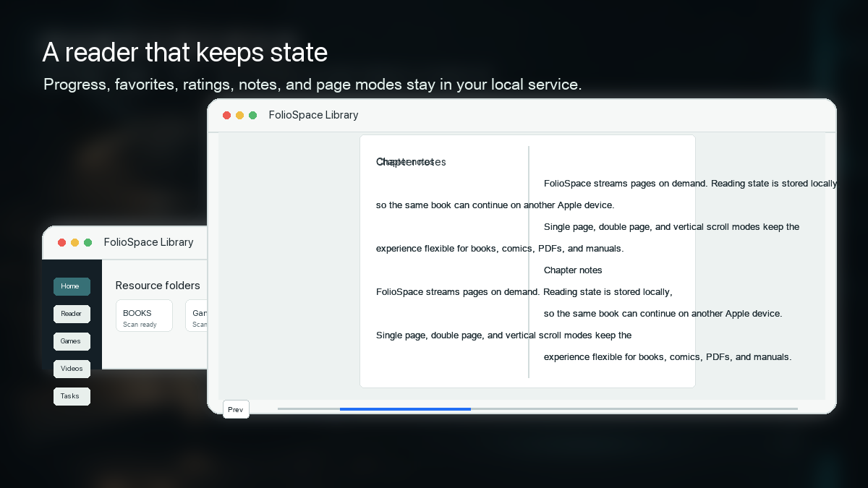Maximize the back library window with the green button

click(x=88, y=242)
